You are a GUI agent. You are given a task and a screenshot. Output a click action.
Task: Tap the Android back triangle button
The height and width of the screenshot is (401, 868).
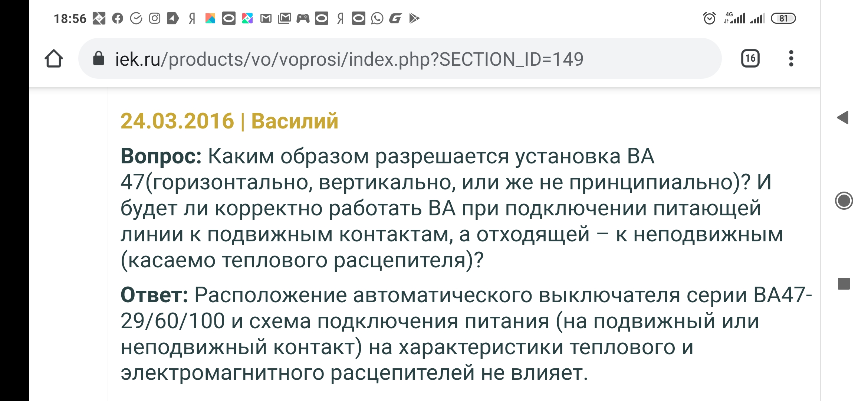tap(843, 118)
